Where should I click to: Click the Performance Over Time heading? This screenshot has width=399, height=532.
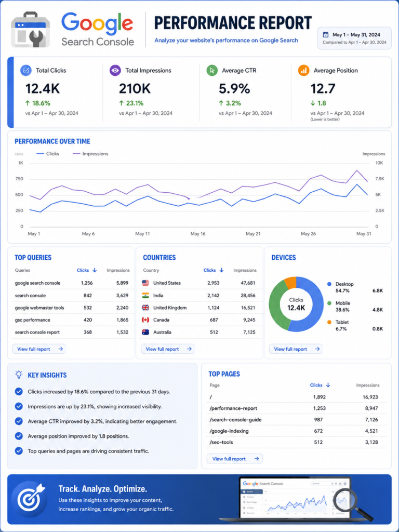coord(52,141)
